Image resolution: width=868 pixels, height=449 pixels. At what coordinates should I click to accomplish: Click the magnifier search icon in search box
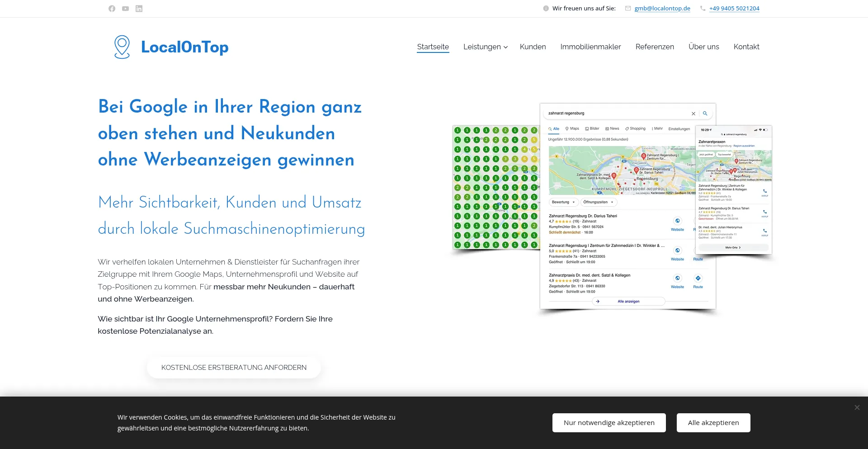(x=705, y=113)
